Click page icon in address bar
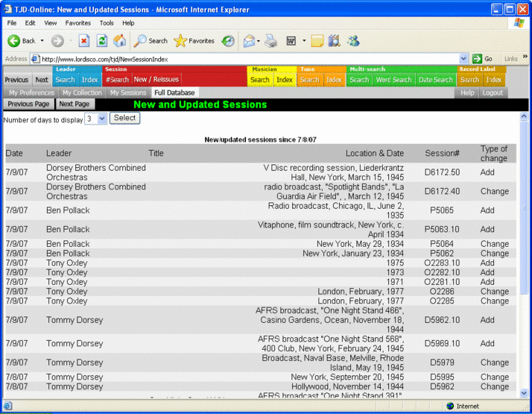This screenshot has width=532, height=414. tap(35, 59)
